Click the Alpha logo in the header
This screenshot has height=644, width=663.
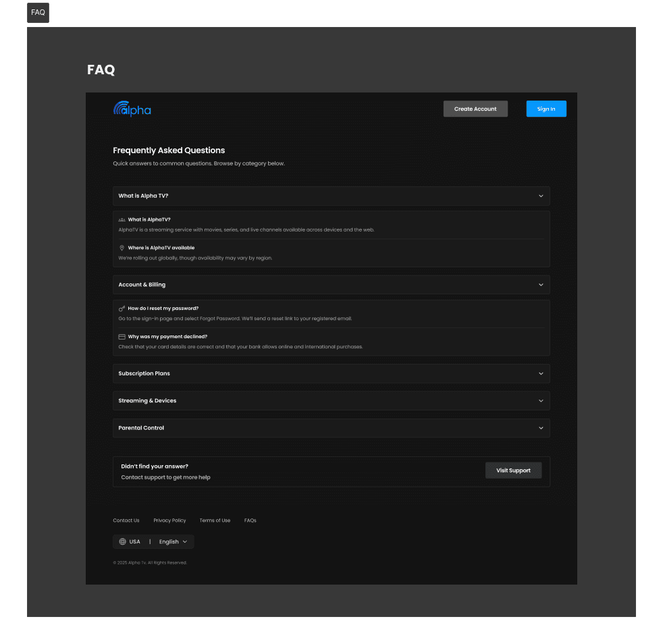[x=132, y=109]
